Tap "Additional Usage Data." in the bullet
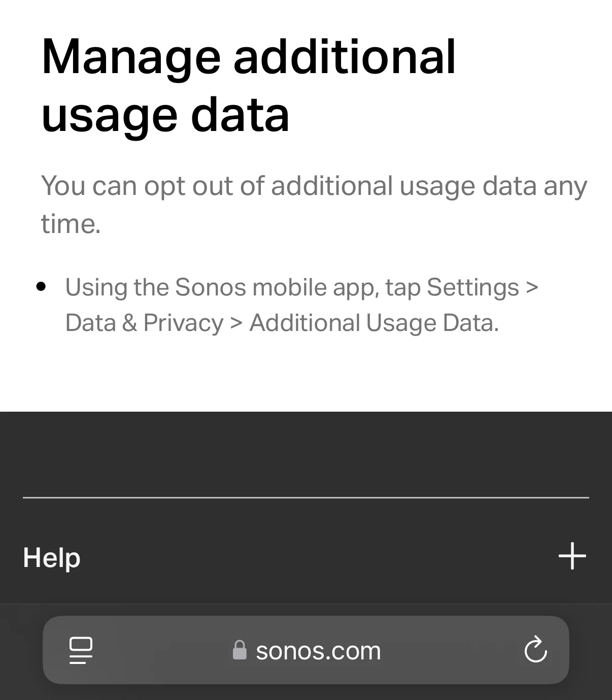The width and height of the screenshot is (612, 700). (374, 323)
